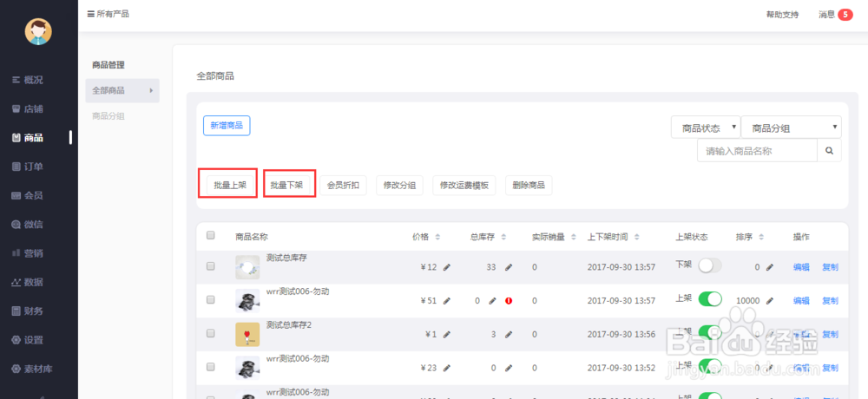Edit price ¥23 pencil icon
Screen dimensions: 868x399
(447, 368)
